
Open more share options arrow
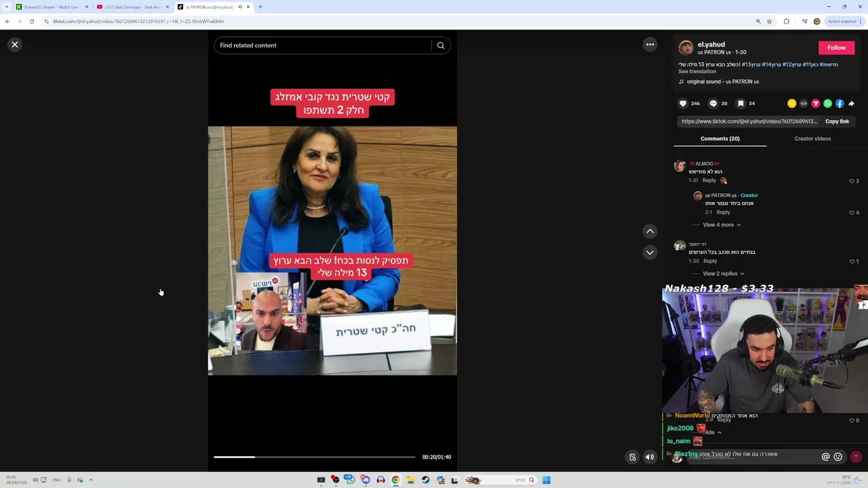(x=852, y=104)
